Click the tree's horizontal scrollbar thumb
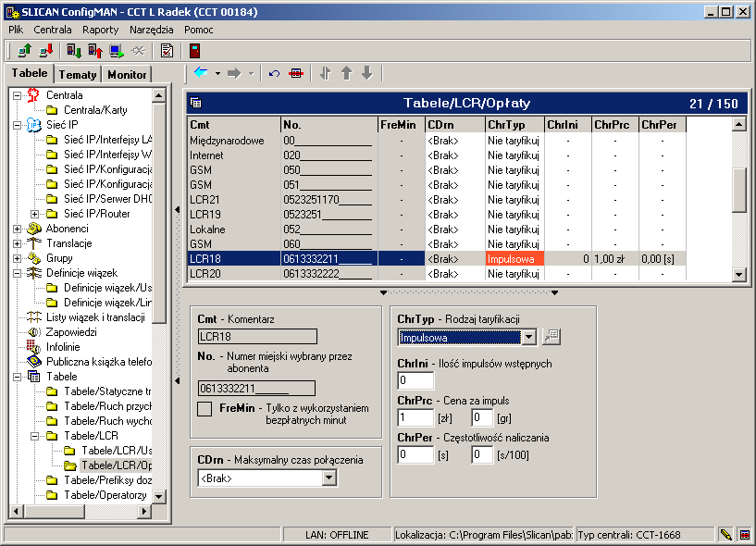Screen dimensions: 756x546 coord(54,510)
